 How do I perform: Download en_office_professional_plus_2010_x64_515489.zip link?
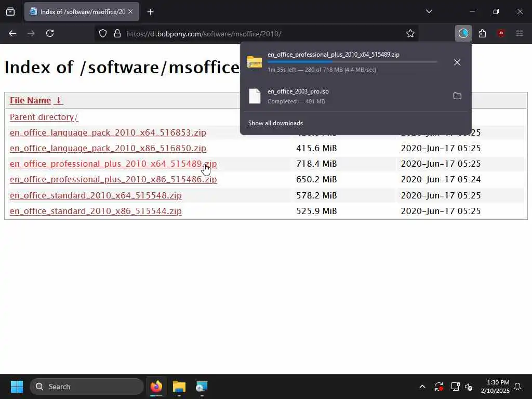coord(113,164)
